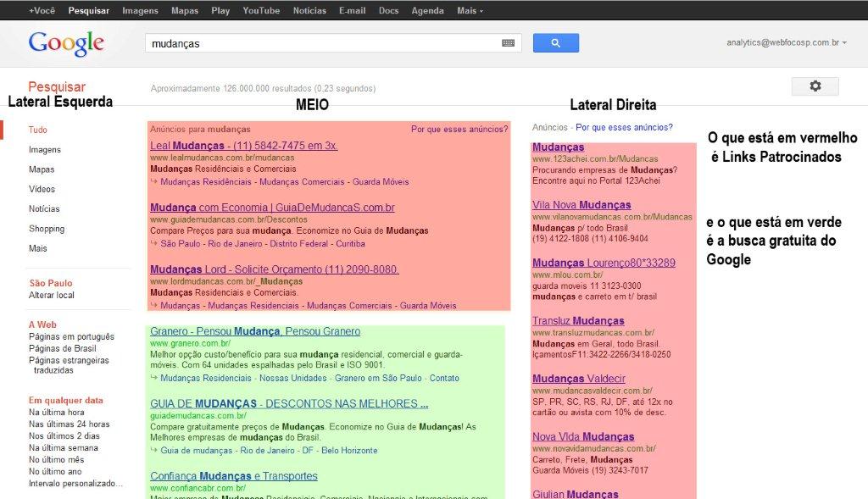
Task: Select Páginas em português filter
Action: click(71, 337)
